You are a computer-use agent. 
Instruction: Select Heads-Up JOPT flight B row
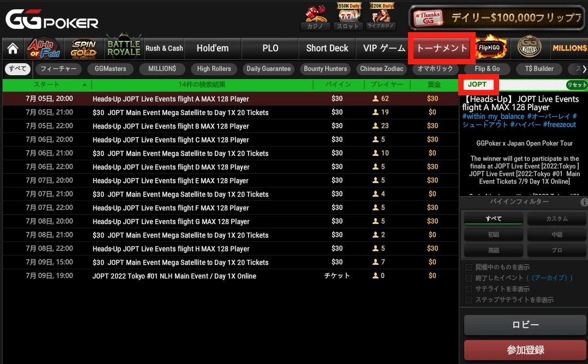230,126
